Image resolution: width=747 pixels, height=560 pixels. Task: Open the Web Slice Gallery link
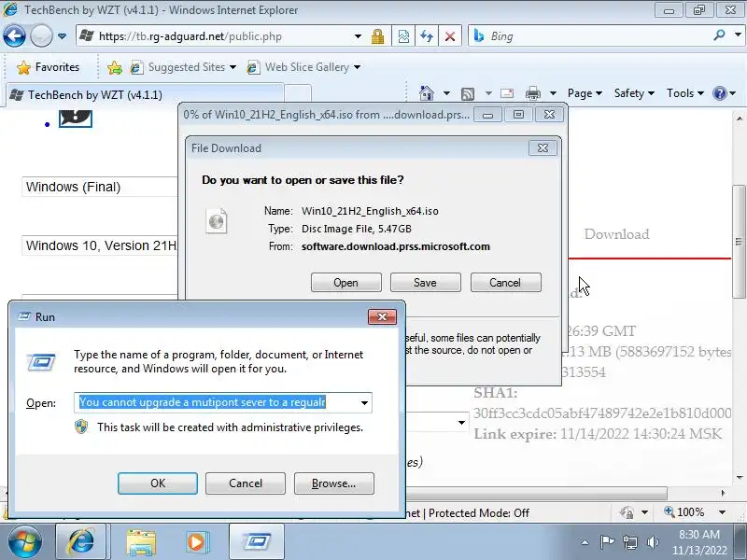303,67
